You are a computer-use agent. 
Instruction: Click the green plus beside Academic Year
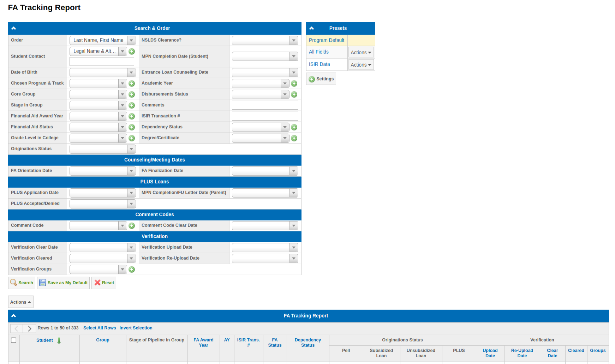[294, 84]
